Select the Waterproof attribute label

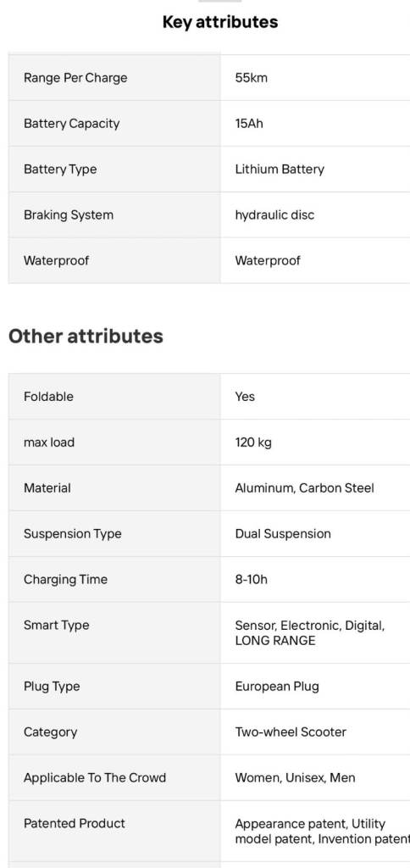(56, 260)
